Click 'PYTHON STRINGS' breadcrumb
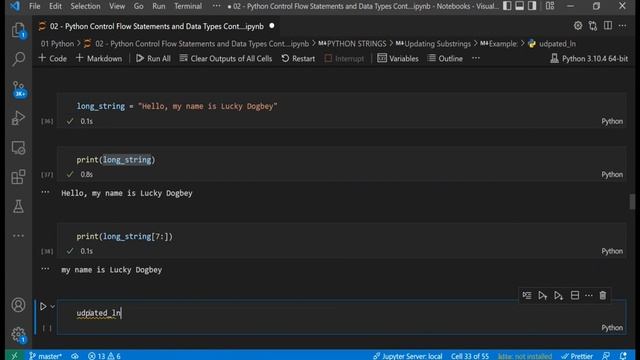The width and height of the screenshot is (640, 360). tap(352, 44)
